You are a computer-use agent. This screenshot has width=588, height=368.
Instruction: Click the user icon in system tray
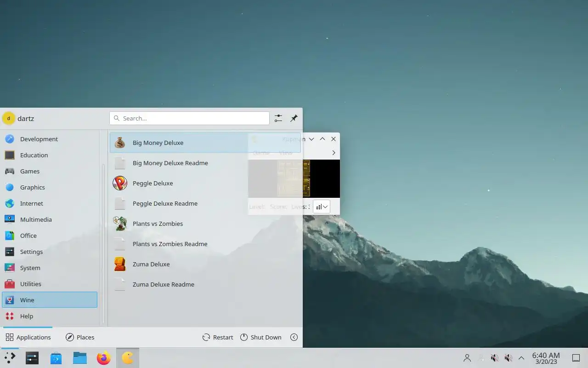click(467, 358)
